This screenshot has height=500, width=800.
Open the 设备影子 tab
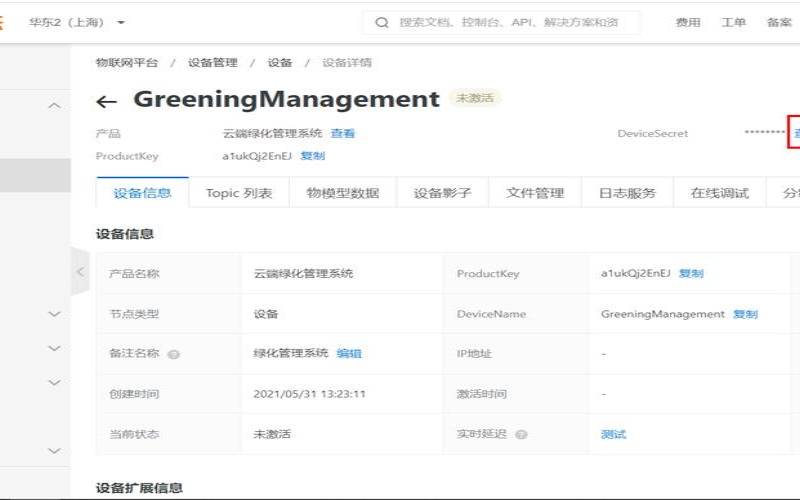442,193
